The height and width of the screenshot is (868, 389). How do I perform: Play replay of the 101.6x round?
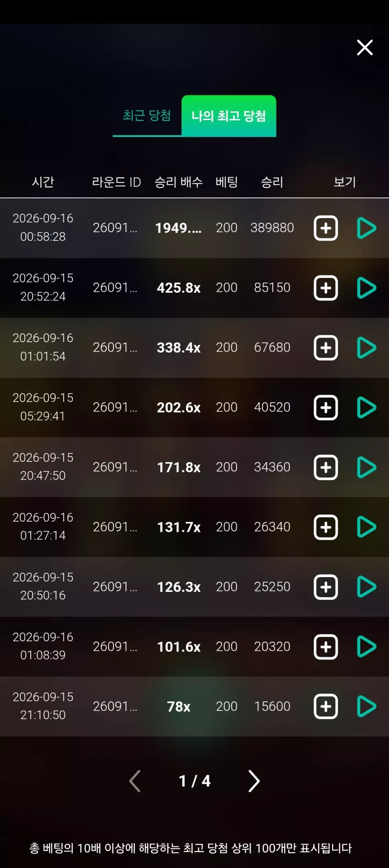click(x=366, y=647)
